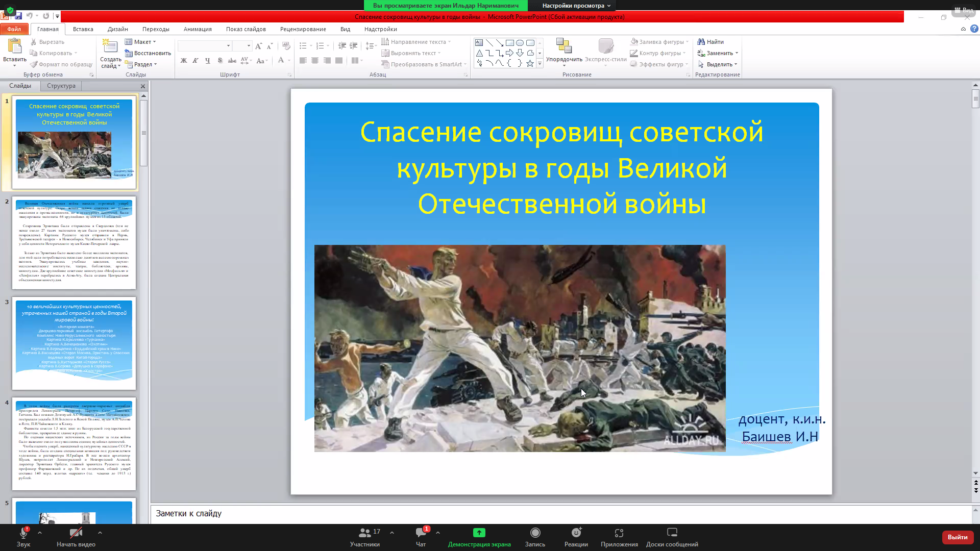Open Zoom Participants (Участники) panel
980x551 pixels.
[x=364, y=533]
